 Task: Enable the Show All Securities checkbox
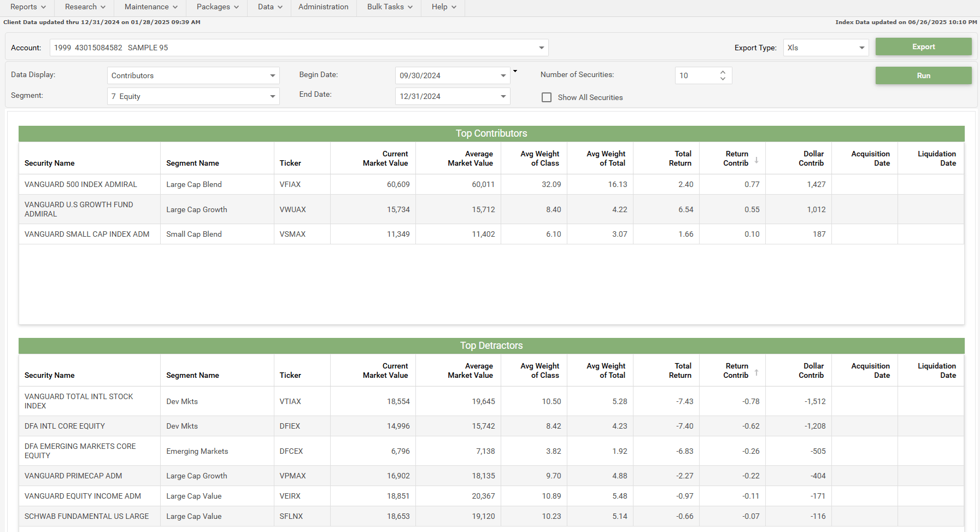click(x=547, y=97)
